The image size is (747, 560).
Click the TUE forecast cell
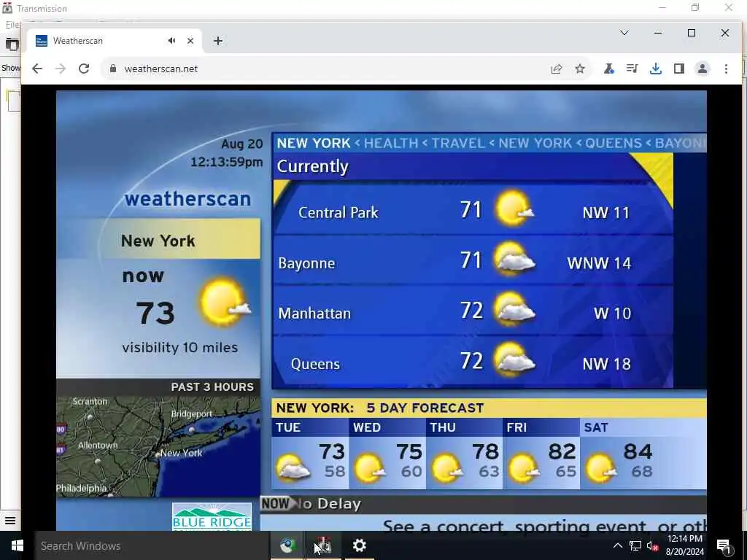point(310,454)
